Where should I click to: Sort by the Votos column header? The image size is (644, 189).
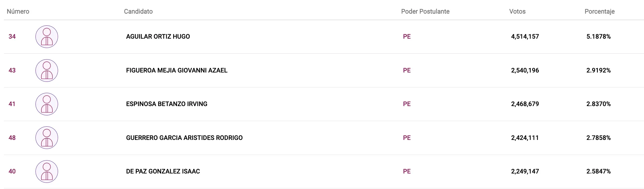518,12
